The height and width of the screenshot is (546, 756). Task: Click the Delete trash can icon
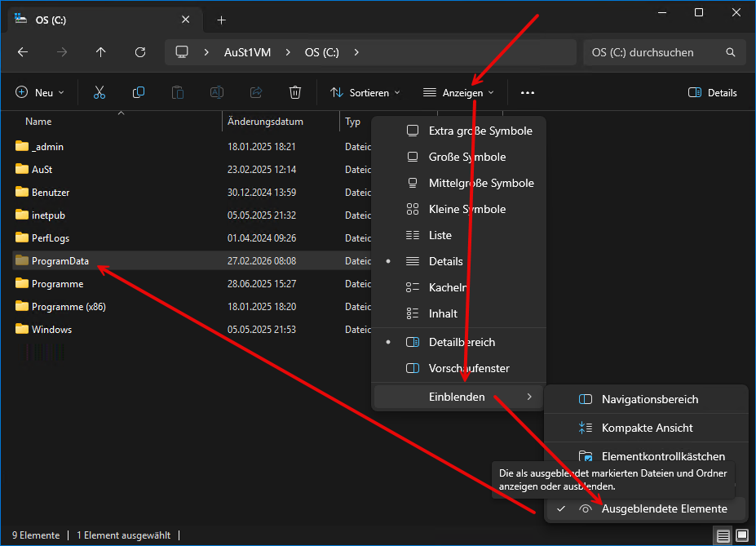pyautogui.click(x=295, y=93)
